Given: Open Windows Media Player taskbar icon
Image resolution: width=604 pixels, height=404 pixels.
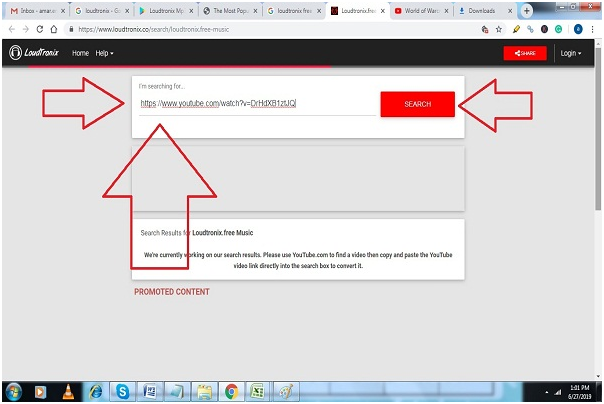Looking at the screenshot, I should (x=40, y=392).
